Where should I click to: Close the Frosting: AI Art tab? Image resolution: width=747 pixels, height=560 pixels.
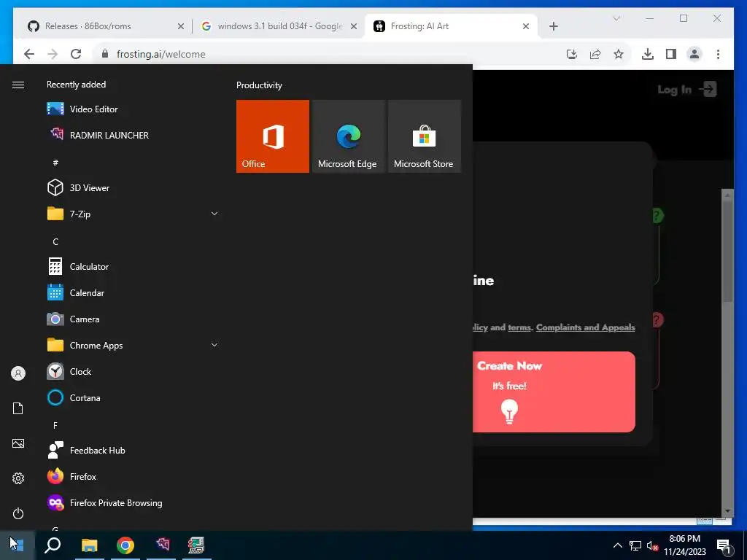pyautogui.click(x=526, y=27)
